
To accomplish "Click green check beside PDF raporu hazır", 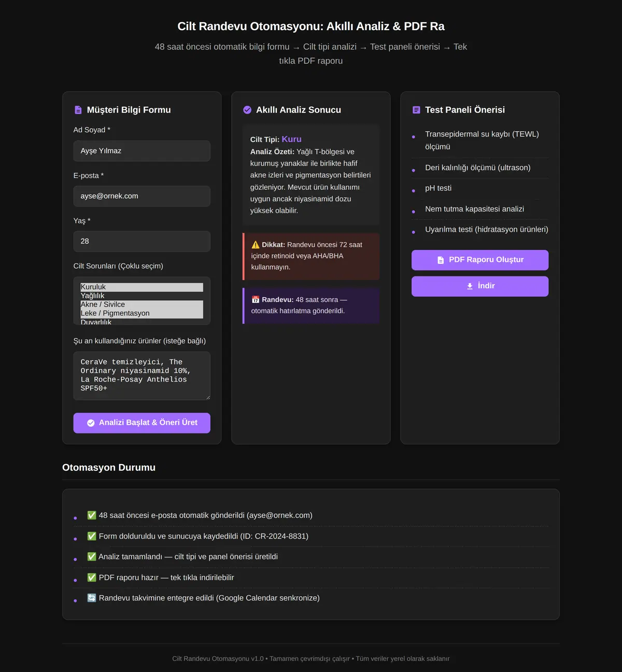I will click(x=92, y=577).
